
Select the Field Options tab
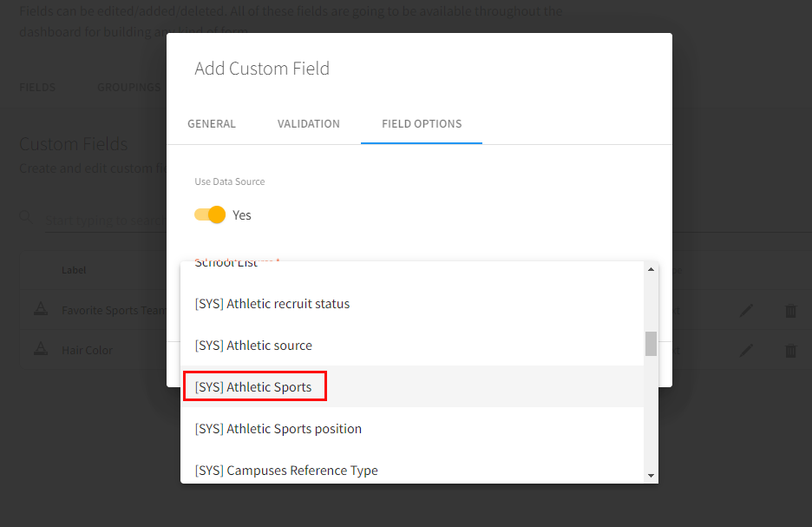(x=422, y=124)
